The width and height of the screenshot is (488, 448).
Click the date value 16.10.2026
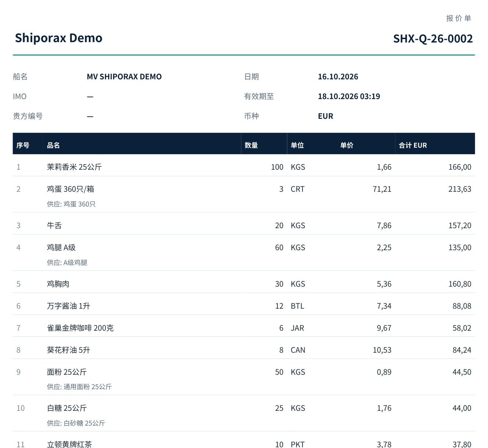(338, 77)
